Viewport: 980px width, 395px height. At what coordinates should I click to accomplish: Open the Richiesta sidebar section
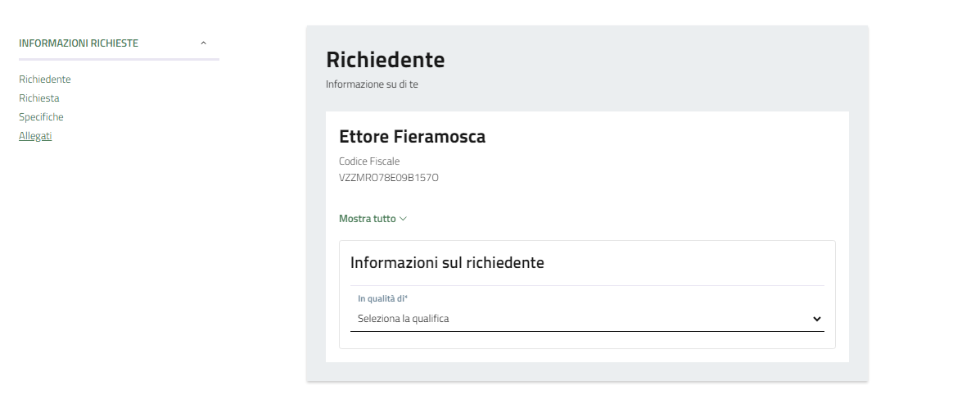click(39, 98)
